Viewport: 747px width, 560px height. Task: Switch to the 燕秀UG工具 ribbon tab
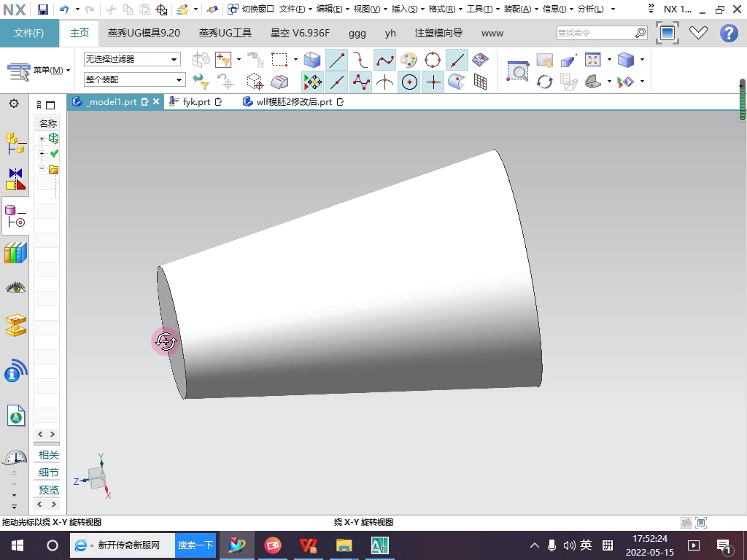tap(225, 34)
